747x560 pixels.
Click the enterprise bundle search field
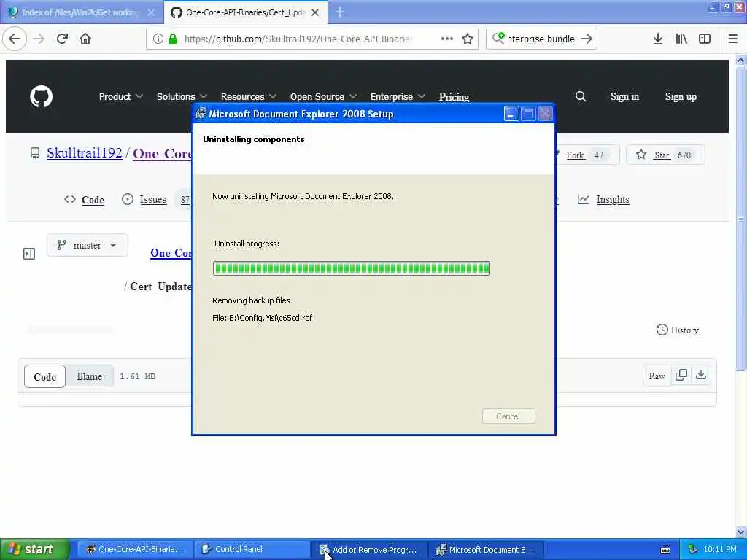click(x=542, y=39)
